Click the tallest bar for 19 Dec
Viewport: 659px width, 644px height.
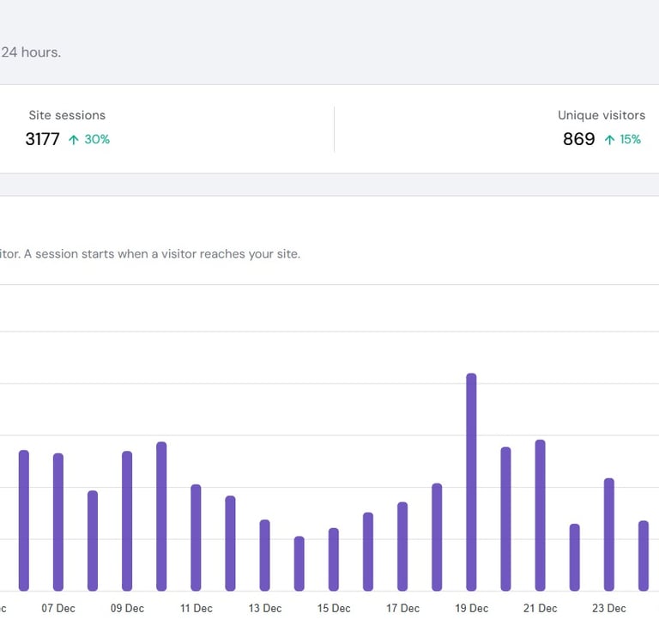[471, 481]
